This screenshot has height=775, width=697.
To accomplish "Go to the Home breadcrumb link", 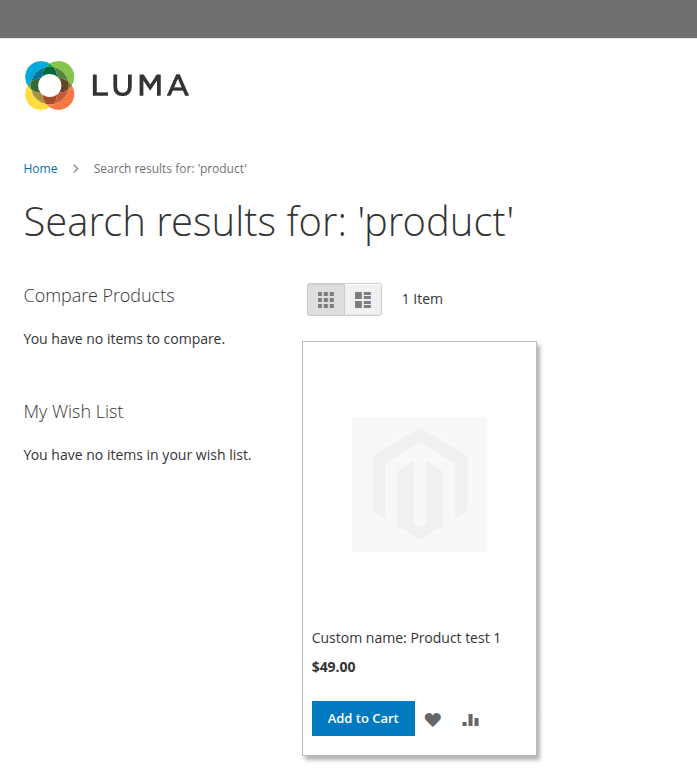I will click(41, 169).
